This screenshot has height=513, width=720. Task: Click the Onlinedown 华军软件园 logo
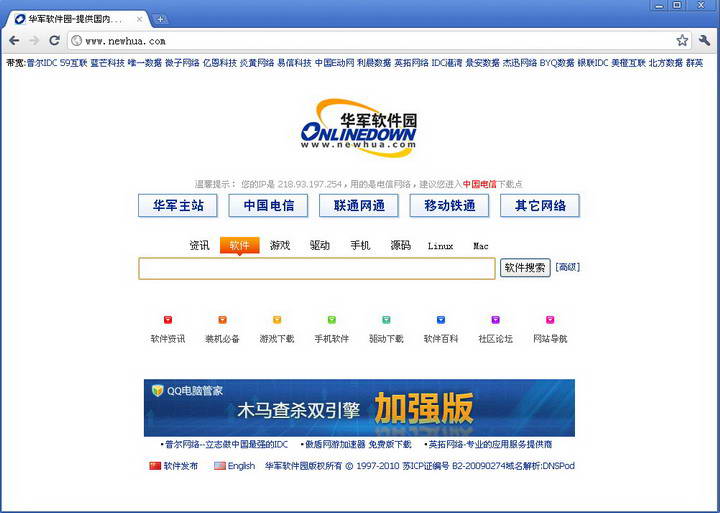pos(359,128)
